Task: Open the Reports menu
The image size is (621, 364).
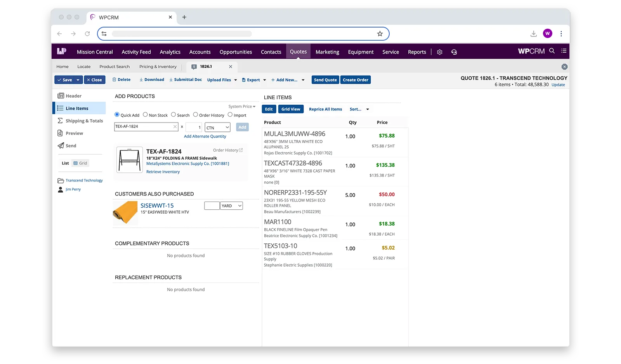Action: click(x=417, y=52)
